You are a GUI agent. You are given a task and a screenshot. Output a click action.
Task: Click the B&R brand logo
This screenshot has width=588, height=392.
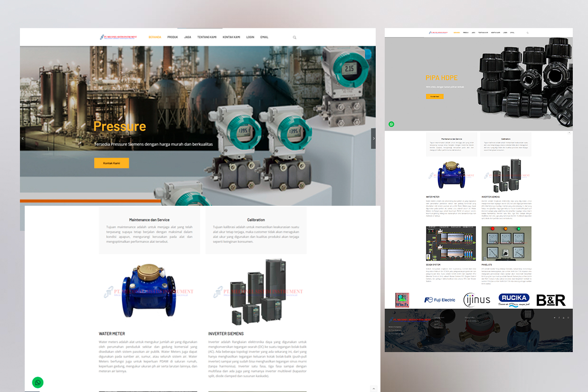click(551, 300)
